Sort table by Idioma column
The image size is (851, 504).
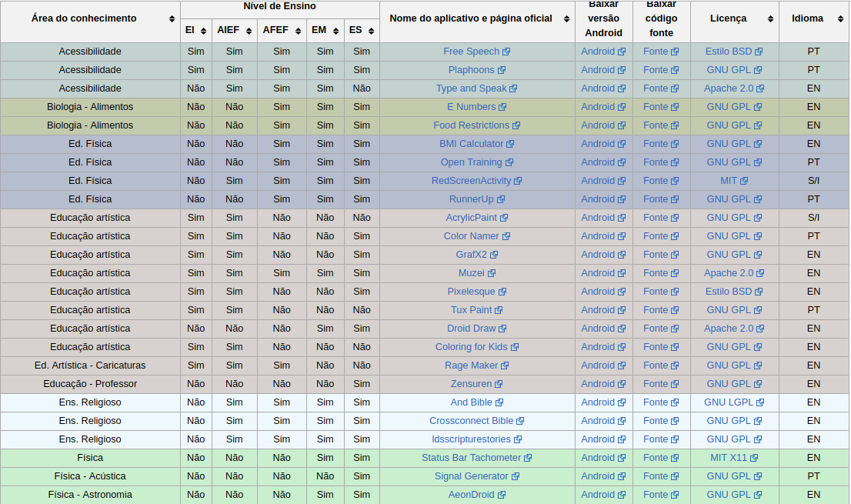(840, 19)
